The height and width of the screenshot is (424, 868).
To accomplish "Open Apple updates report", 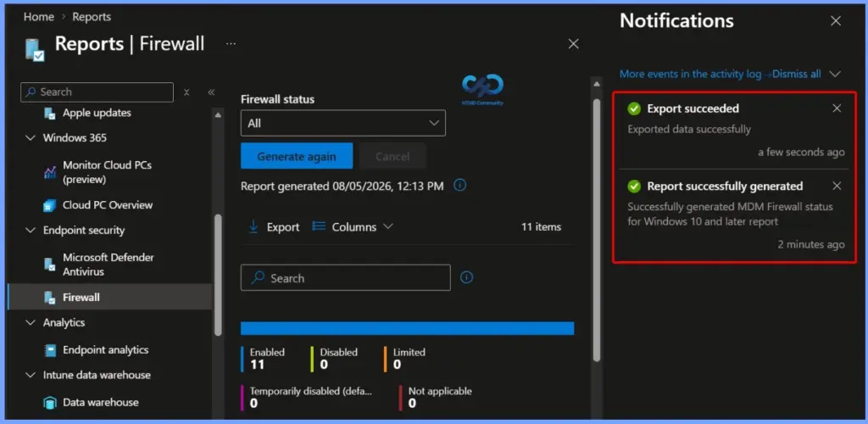I will coord(97,113).
